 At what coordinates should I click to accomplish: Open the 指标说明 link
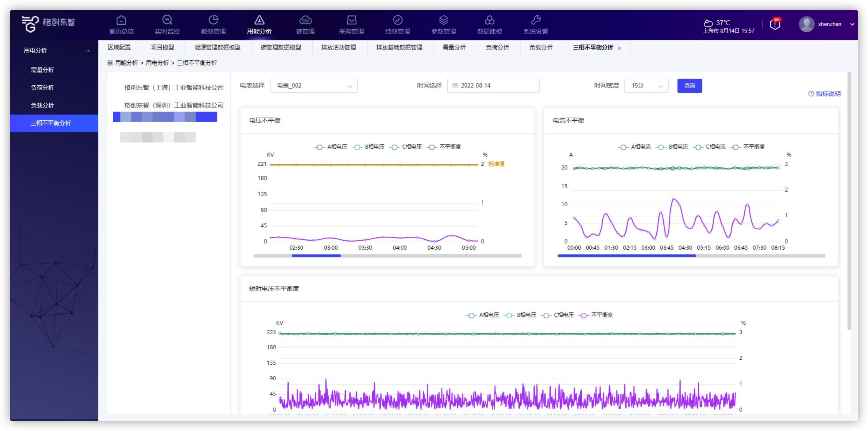(x=824, y=94)
